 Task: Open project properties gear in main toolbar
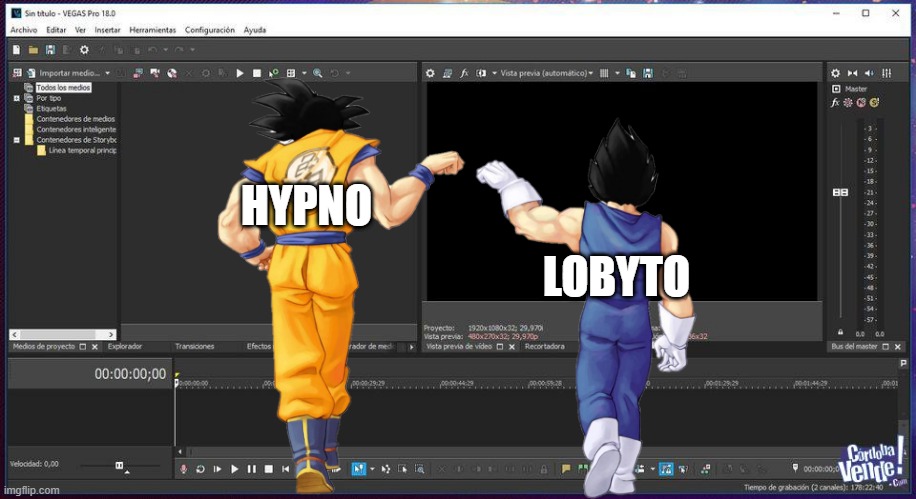click(x=84, y=50)
